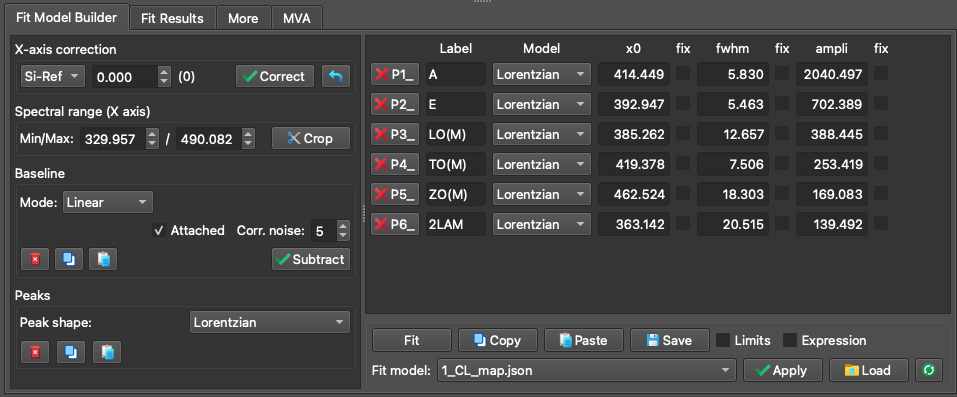
Task: Fix x0 for peak TO(M)
Action: click(683, 163)
